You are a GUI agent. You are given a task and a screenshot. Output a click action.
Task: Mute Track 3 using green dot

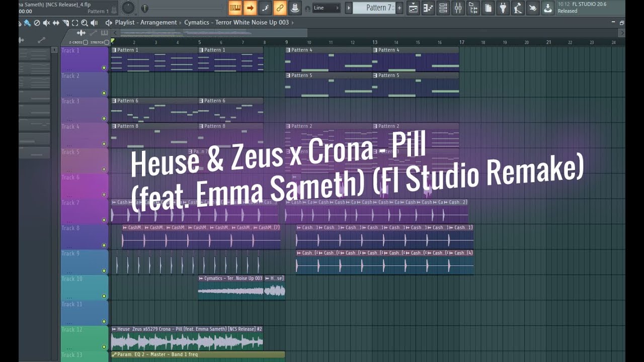(104, 118)
